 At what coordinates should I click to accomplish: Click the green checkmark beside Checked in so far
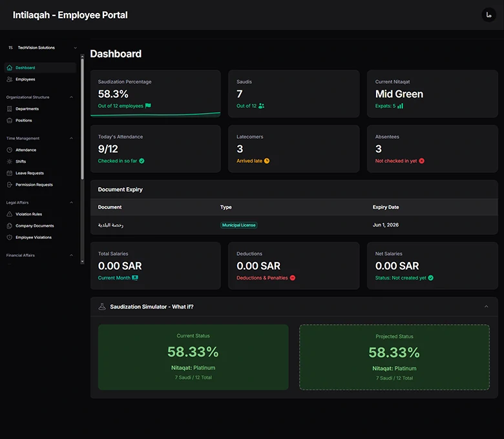[x=142, y=161]
